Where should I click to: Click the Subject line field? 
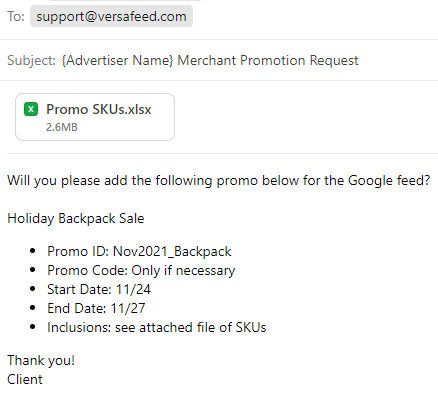(219, 60)
